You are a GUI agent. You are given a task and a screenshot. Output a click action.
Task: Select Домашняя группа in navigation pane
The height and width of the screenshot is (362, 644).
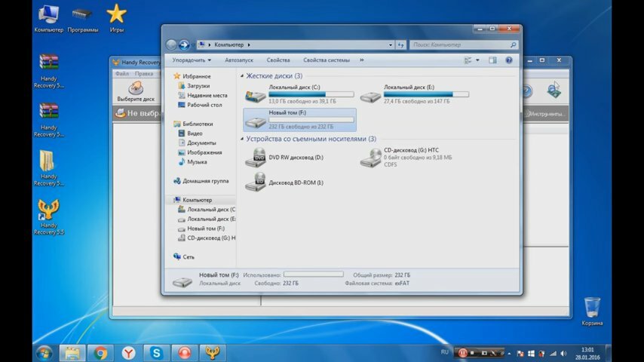[x=206, y=181]
